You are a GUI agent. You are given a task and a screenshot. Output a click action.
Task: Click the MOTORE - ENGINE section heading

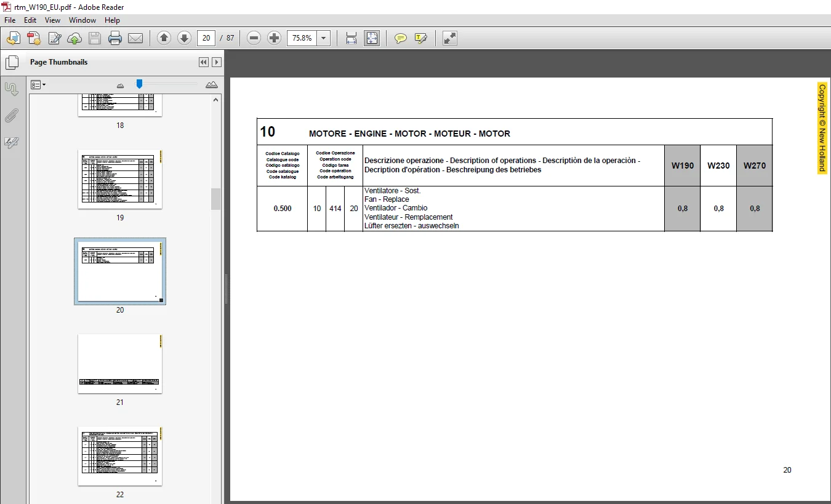tap(409, 134)
